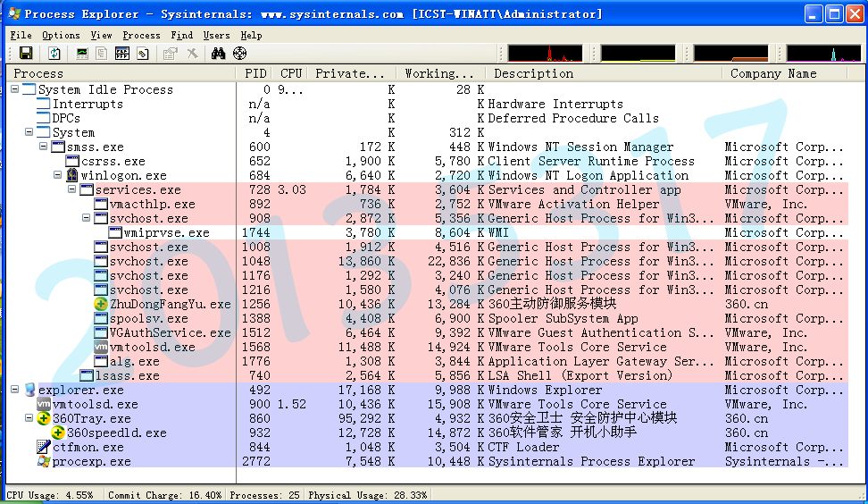Image resolution: width=868 pixels, height=504 pixels.
Task: Collapse the explorer.exe tree branch
Action: coord(14,390)
